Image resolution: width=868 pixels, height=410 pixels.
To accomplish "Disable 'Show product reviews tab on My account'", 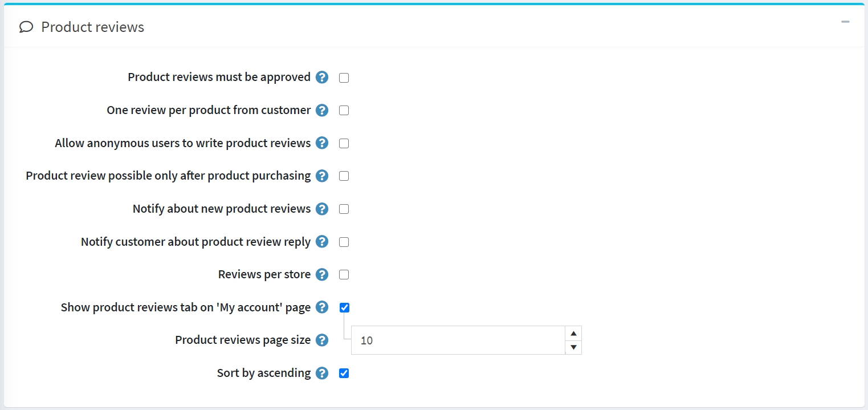I will tap(344, 308).
